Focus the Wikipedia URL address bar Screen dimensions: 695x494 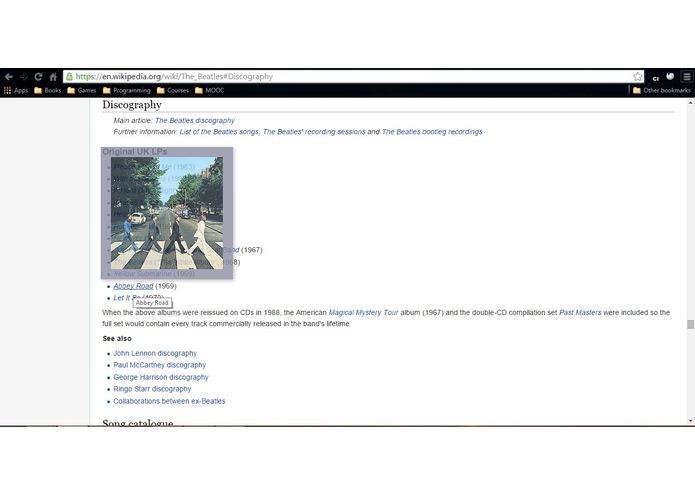click(x=352, y=77)
